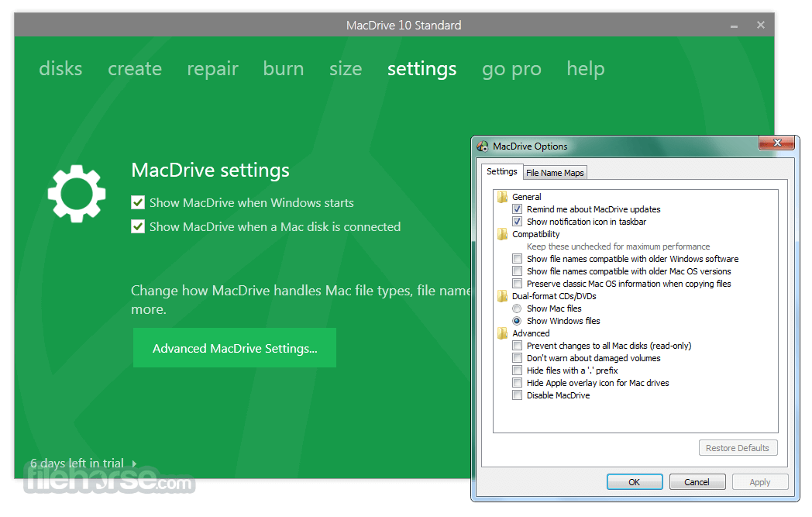The width and height of the screenshot is (812, 517).
Task: Close the MacDrive Options dialog
Action: point(776,143)
